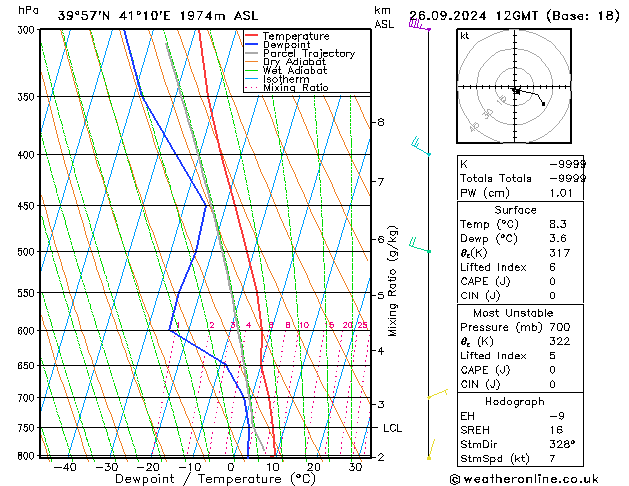Click the Surface section heading
629x486 pixels.
click(515, 210)
